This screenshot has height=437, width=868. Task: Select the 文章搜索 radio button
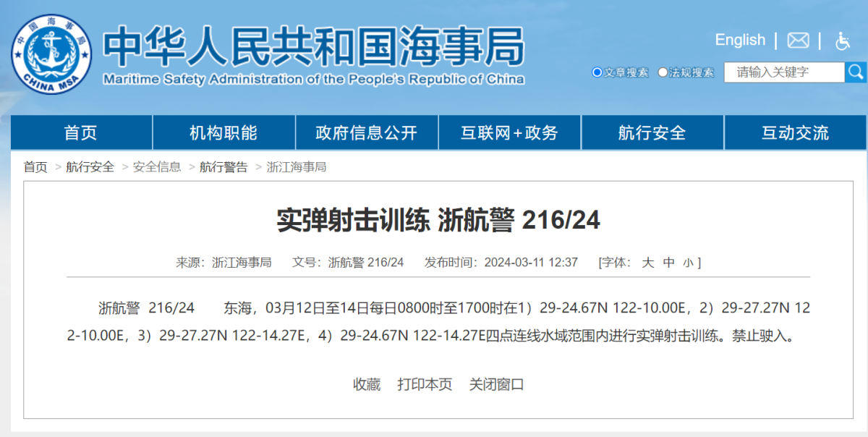tap(597, 72)
